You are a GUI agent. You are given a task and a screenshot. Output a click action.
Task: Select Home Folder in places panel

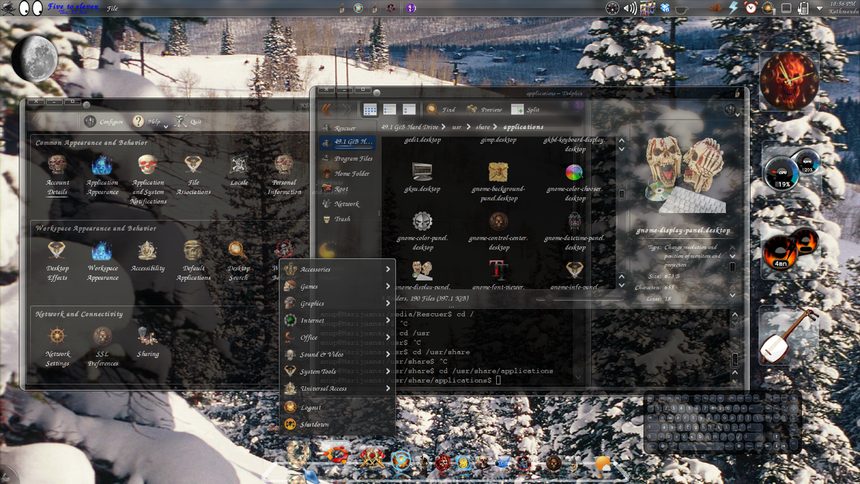pyautogui.click(x=348, y=173)
